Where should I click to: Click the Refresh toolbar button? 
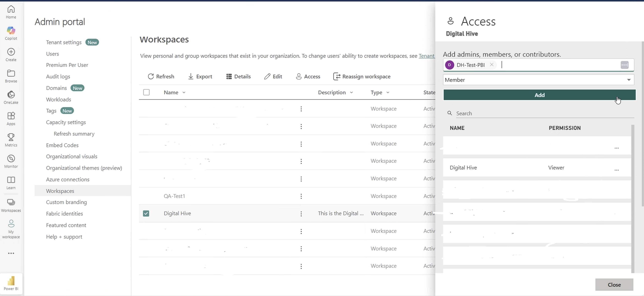click(161, 76)
